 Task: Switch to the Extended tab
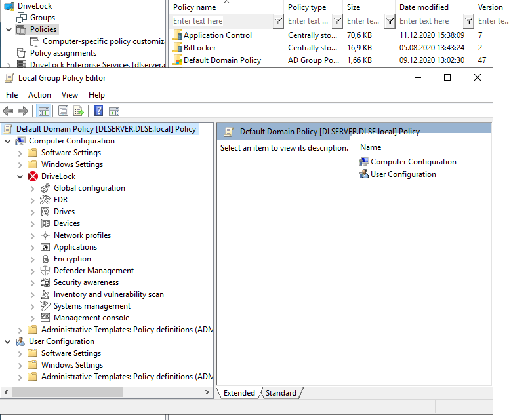coord(239,393)
